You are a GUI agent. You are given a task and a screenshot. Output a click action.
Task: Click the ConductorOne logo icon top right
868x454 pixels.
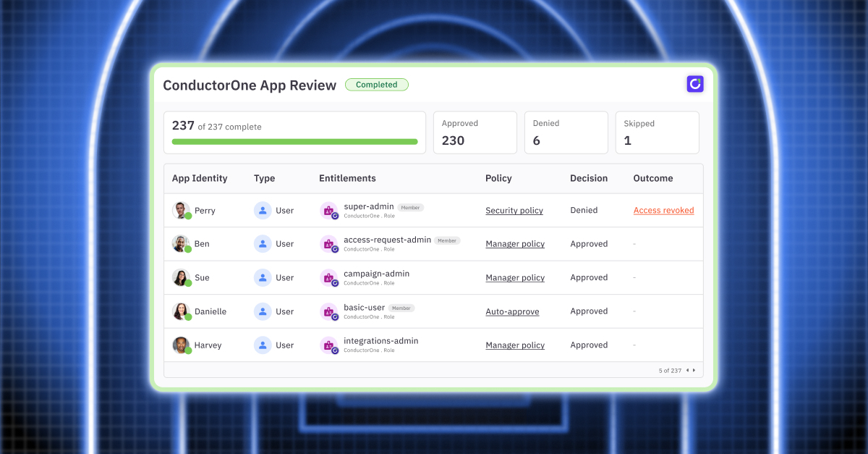[694, 84]
